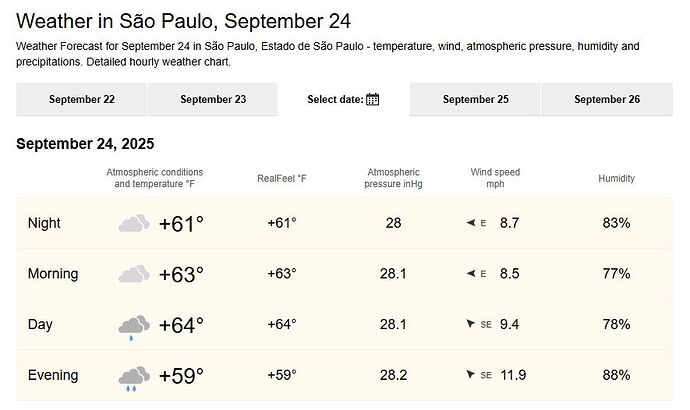Select the Evening forecast row label
This screenshot has width=690, height=410.
click(53, 375)
